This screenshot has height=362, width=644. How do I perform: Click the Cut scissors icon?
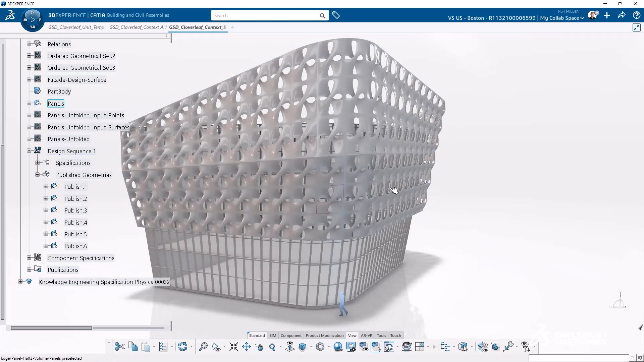119,347
